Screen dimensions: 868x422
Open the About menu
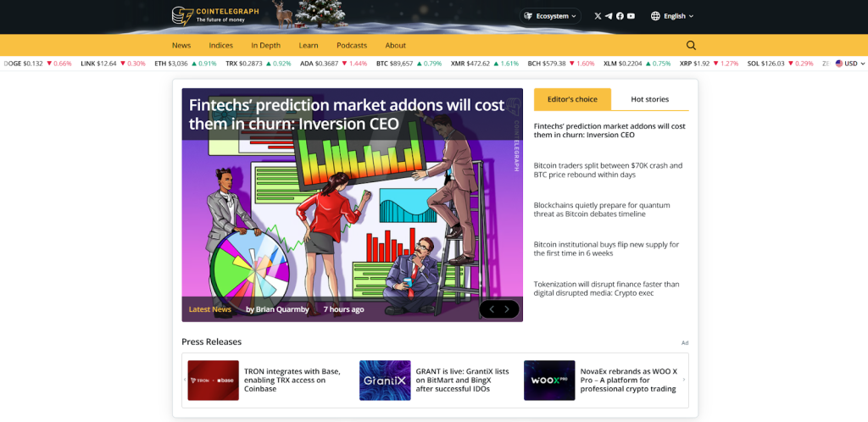point(395,46)
